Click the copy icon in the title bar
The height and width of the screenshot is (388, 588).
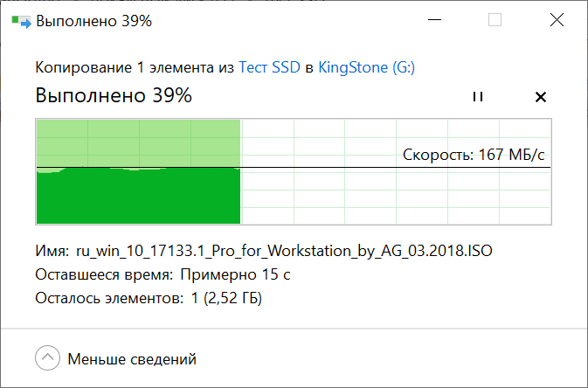coord(19,21)
